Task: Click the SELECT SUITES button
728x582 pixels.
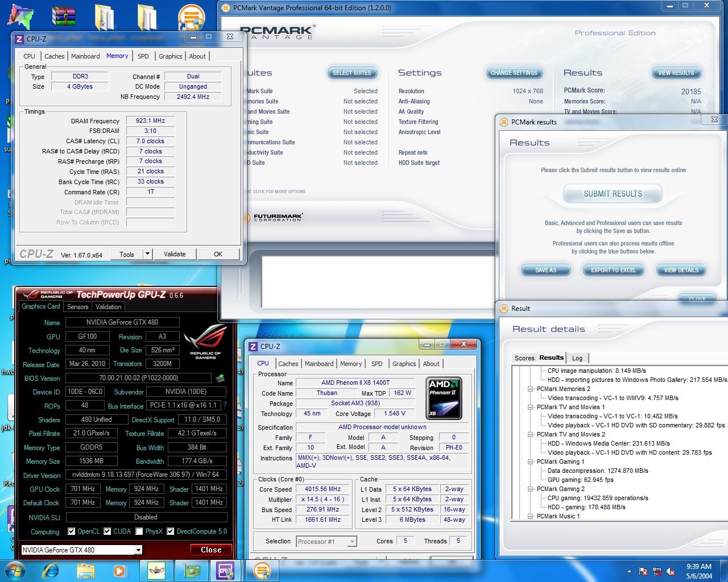Action: coord(351,73)
